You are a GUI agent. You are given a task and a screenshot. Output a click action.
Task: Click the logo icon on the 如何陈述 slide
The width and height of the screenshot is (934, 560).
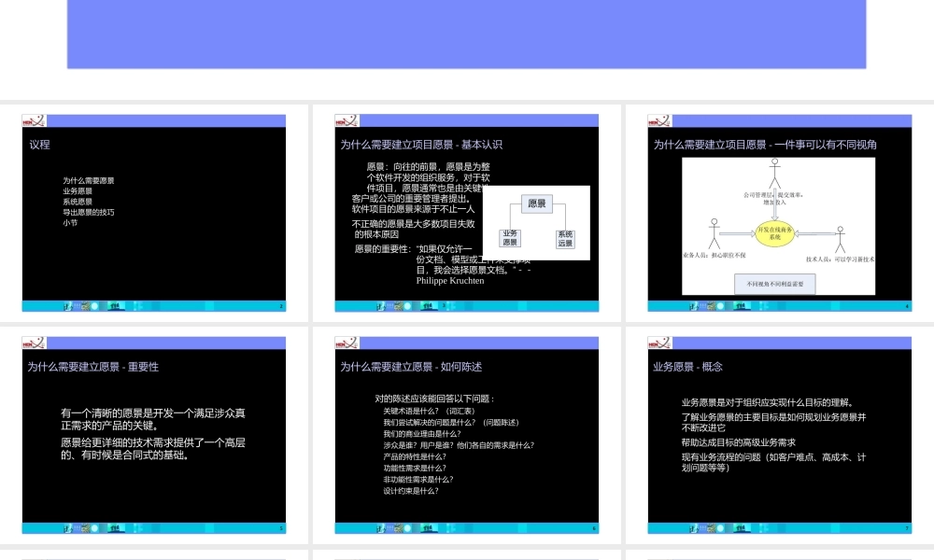[347, 343]
